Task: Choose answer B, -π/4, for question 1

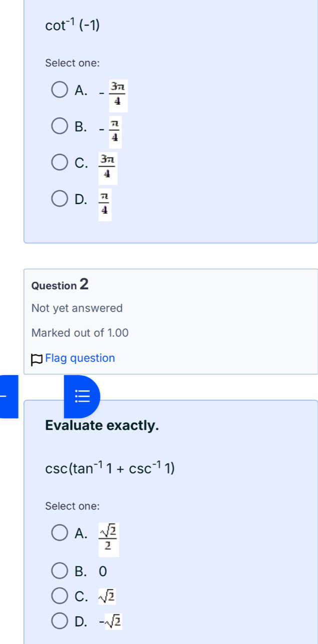Action: click(59, 126)
